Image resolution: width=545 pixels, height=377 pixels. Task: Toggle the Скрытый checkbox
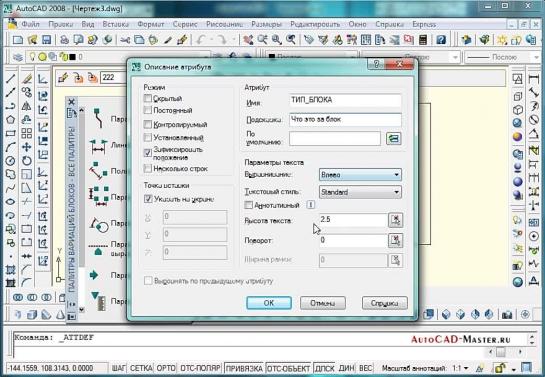coord(148,98)
